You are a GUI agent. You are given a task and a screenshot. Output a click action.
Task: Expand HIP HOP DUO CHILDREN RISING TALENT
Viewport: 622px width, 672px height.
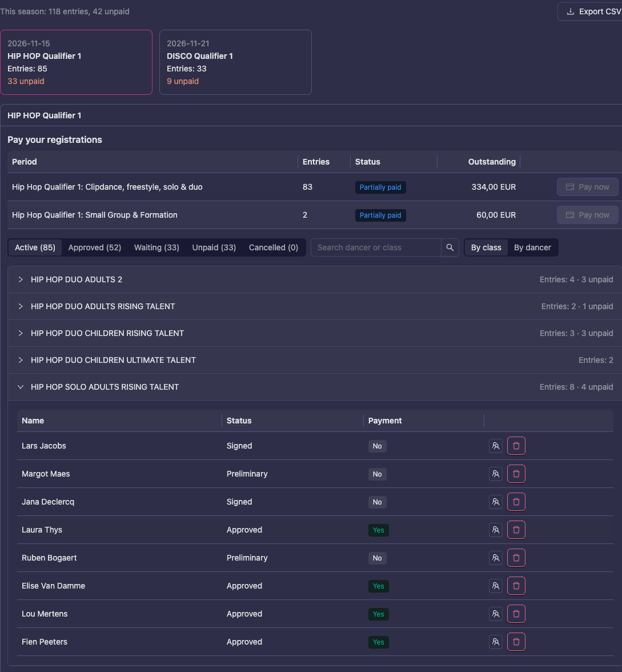[315, 333]
